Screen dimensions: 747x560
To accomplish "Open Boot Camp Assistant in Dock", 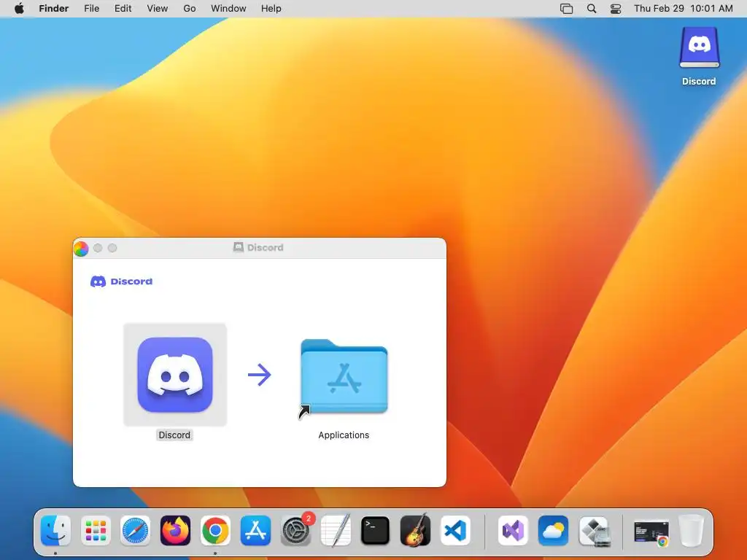I will pos(594,530).
